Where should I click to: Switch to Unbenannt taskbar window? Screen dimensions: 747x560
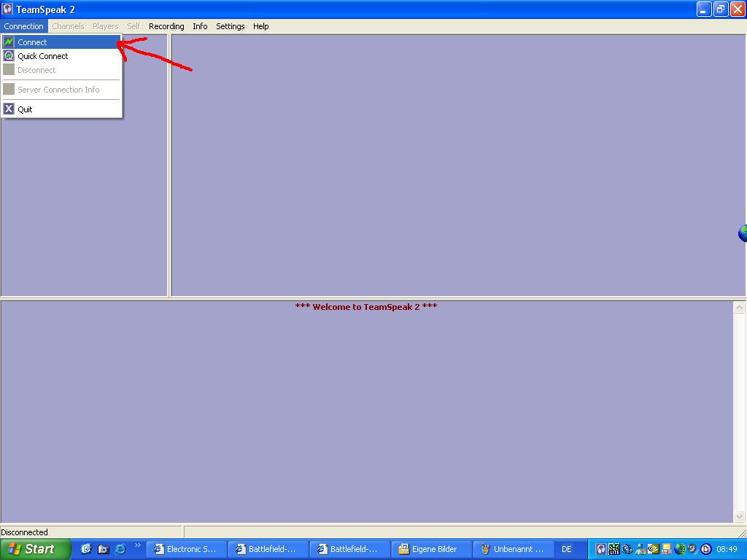[x=514, y=549]
